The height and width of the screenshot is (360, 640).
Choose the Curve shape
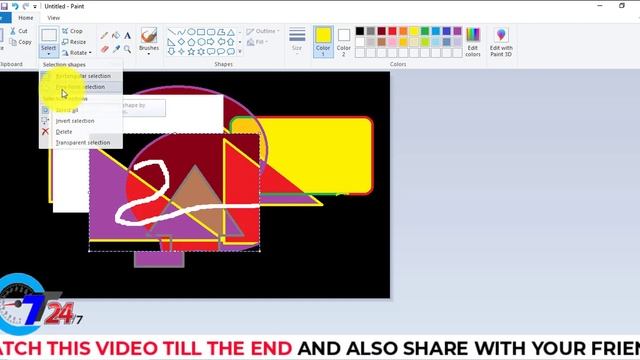click(181, 32)
